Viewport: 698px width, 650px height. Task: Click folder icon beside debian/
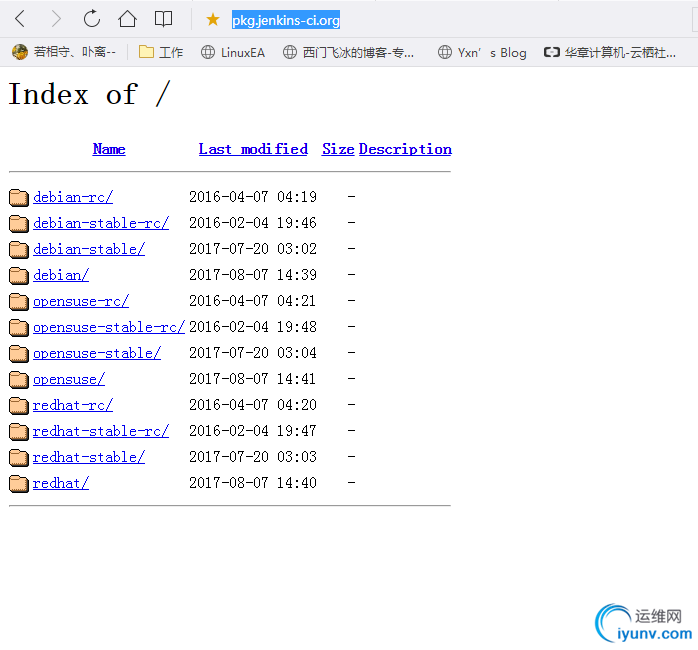point(19,276)
